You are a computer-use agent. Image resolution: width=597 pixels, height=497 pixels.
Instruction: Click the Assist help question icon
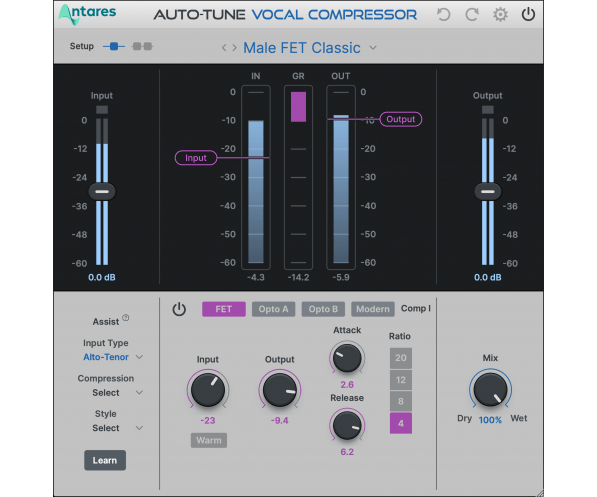126,318
